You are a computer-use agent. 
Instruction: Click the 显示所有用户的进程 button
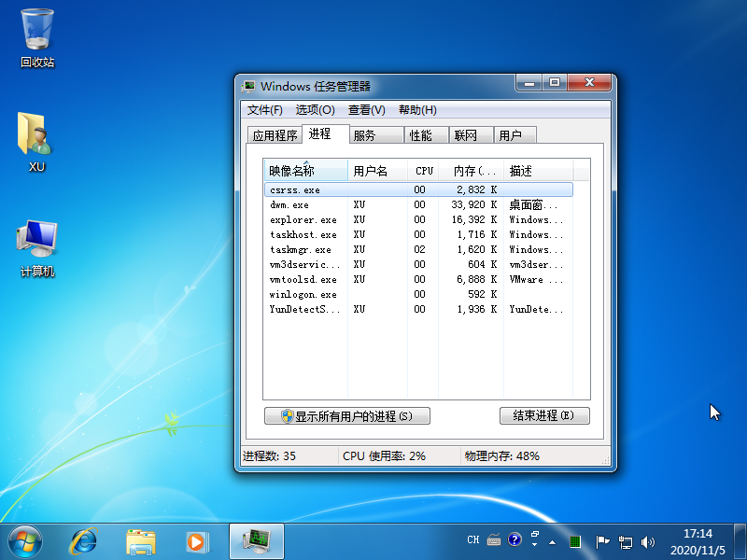(347, 416)
